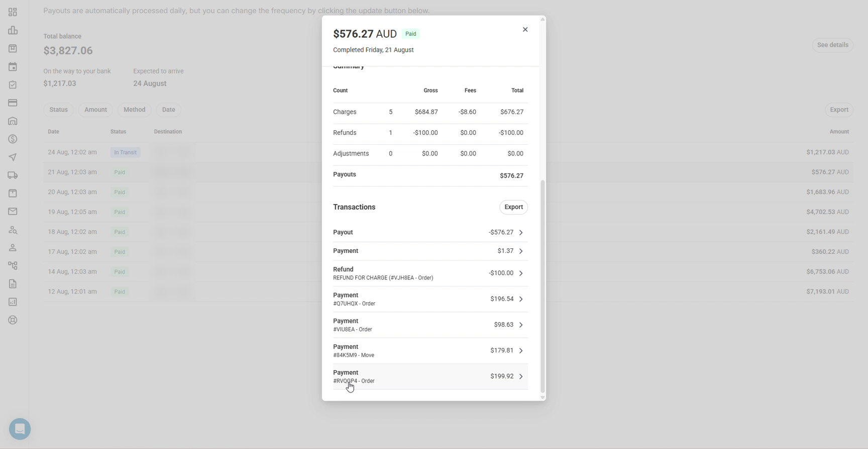This screenshot has width=868, height=449.
Task: Open the report chart sidebar icon
Action: 13,302
